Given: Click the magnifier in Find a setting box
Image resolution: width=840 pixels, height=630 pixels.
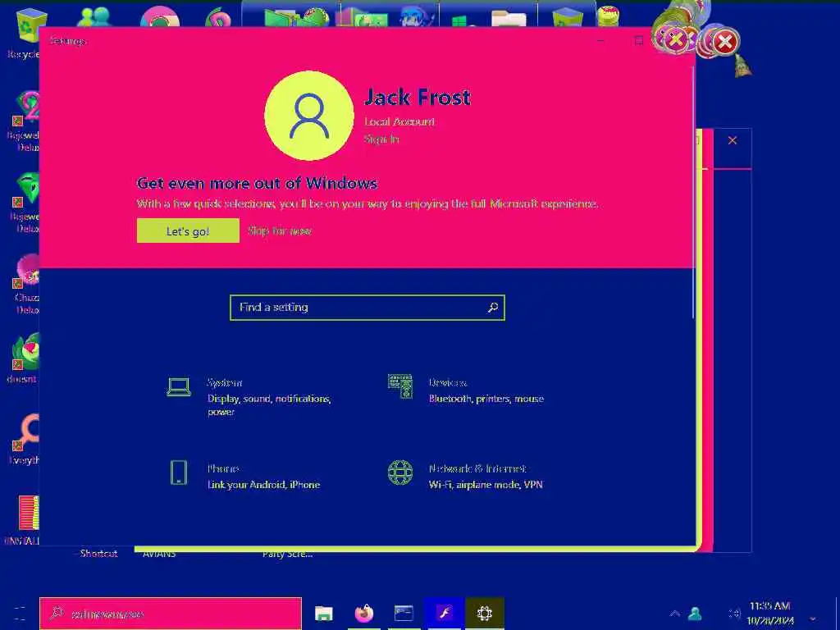Looking at the screenshot, I should (493, 308).
